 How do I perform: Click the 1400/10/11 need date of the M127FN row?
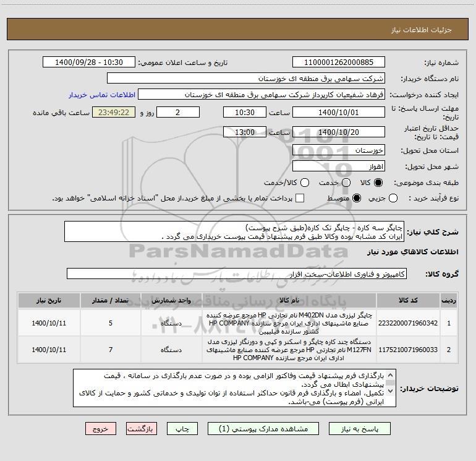tap(49, 350)
